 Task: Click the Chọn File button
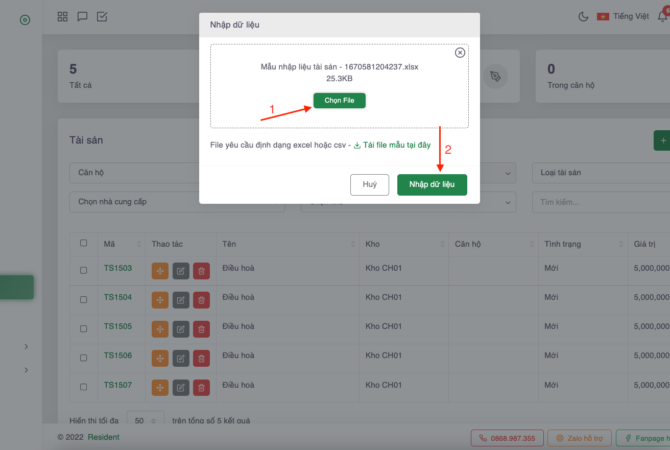point(339,100)
